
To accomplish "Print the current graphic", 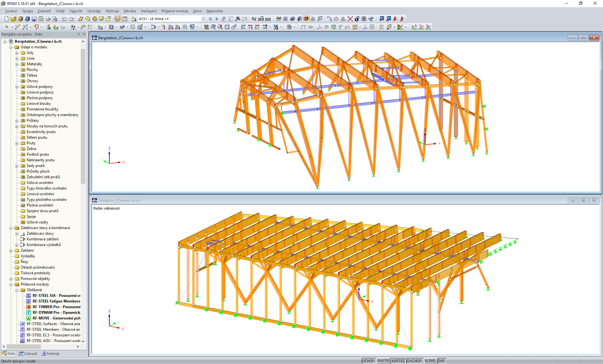I will point(48,19).
